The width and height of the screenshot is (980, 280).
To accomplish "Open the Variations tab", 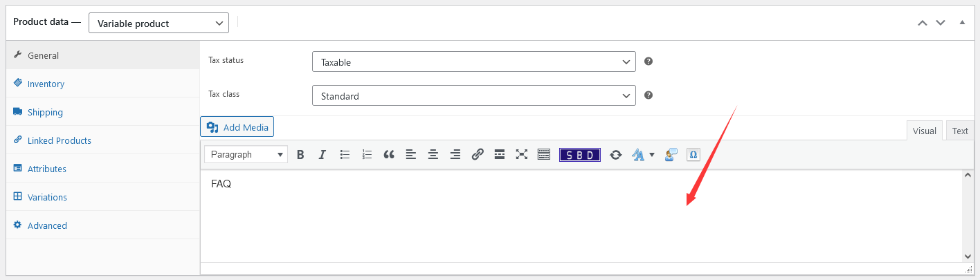I will [x=47, y=197].
